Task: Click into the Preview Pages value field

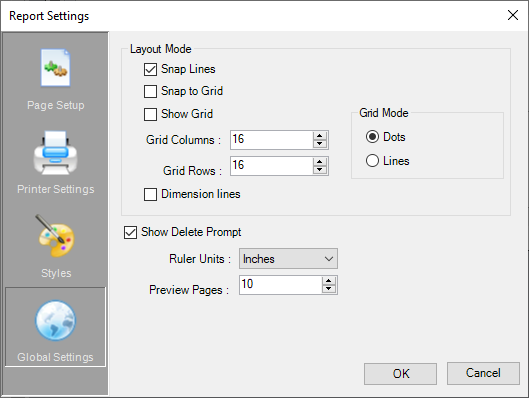Action: point(281,285)
